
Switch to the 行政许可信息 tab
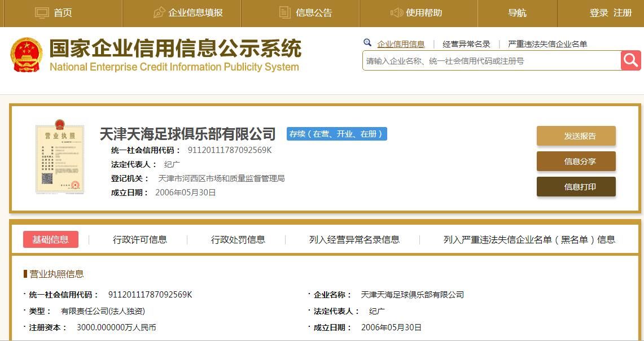click(140, 239)
